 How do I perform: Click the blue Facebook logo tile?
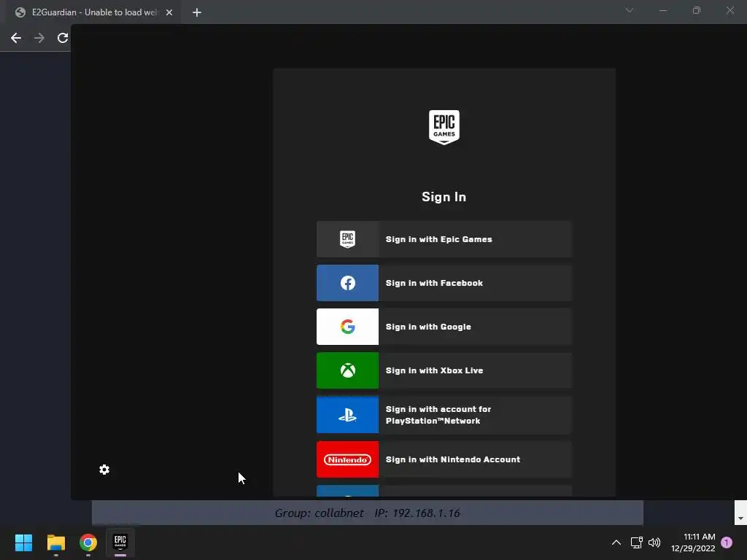pos(348,283)
